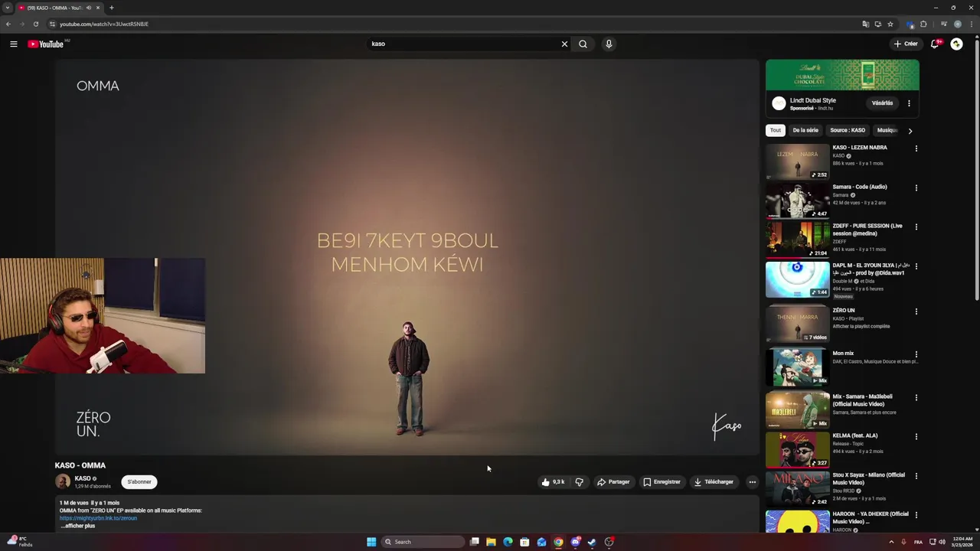
Task: Reload the page with browser refresh
Action: point(35,24)
